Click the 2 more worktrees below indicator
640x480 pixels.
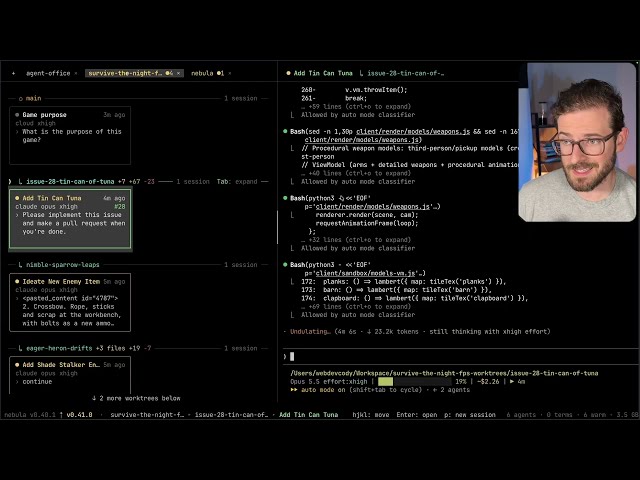point(136,398)
